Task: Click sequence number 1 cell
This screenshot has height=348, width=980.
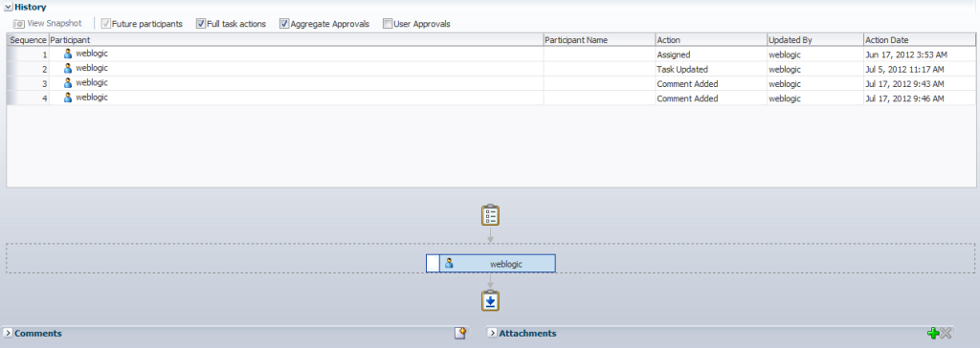Action: 29,54
